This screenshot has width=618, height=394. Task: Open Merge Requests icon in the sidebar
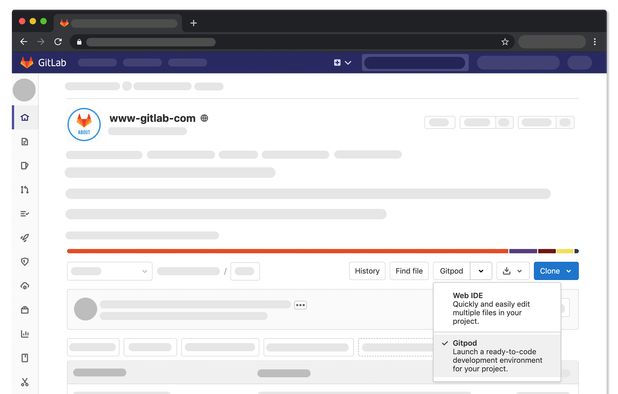[25, 190]
